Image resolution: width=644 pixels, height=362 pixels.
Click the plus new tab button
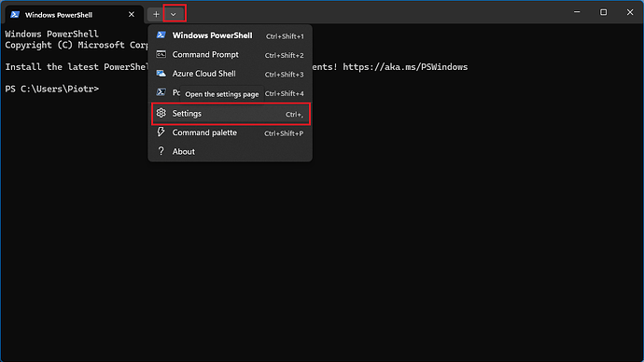[x=156, y=14]
